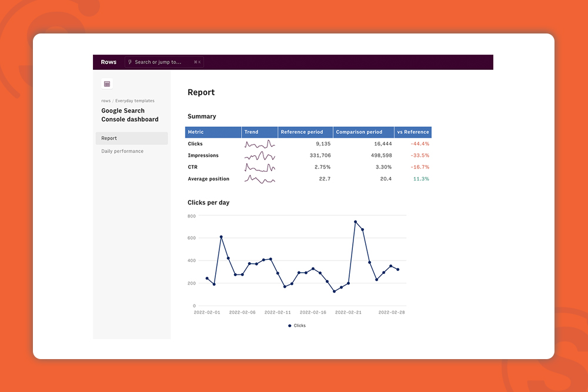
Task: Click the 2022-02-28 x-axis label
Action: [392, 312]
